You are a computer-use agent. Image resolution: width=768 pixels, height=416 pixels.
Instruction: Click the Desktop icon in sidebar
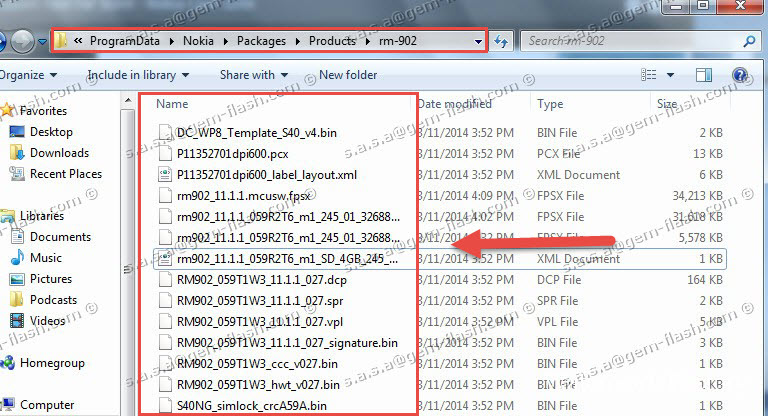tap(17, 132)
